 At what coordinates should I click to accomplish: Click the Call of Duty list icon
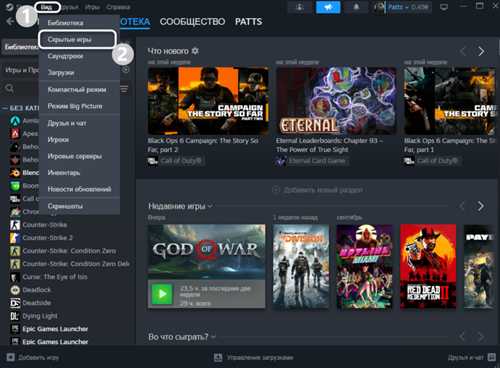15,199
